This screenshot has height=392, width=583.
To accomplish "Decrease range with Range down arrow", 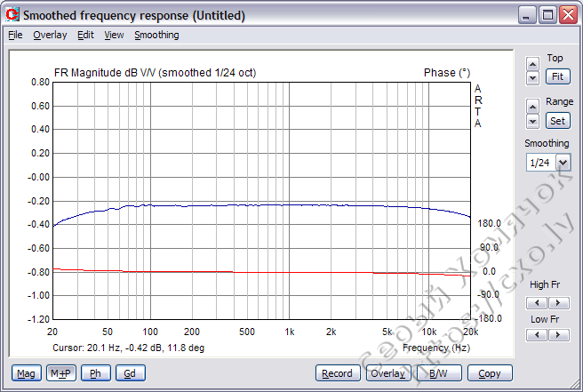I will point(533,121).
